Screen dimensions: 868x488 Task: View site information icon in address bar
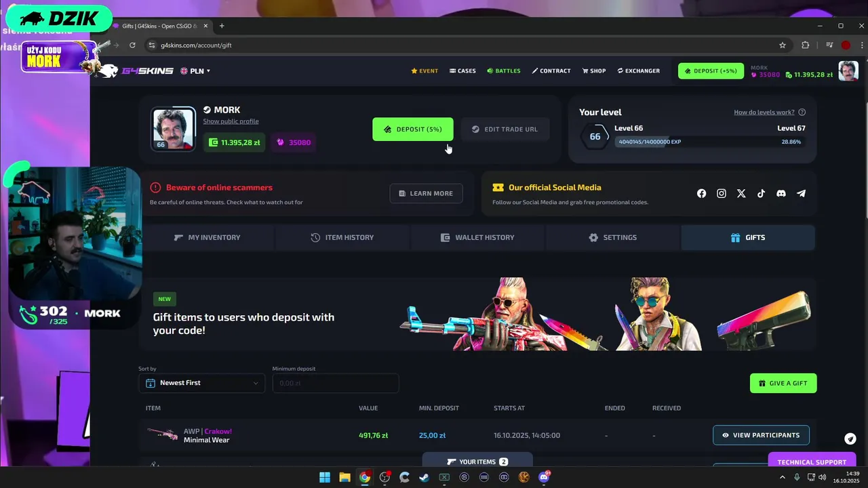[151, 45]
